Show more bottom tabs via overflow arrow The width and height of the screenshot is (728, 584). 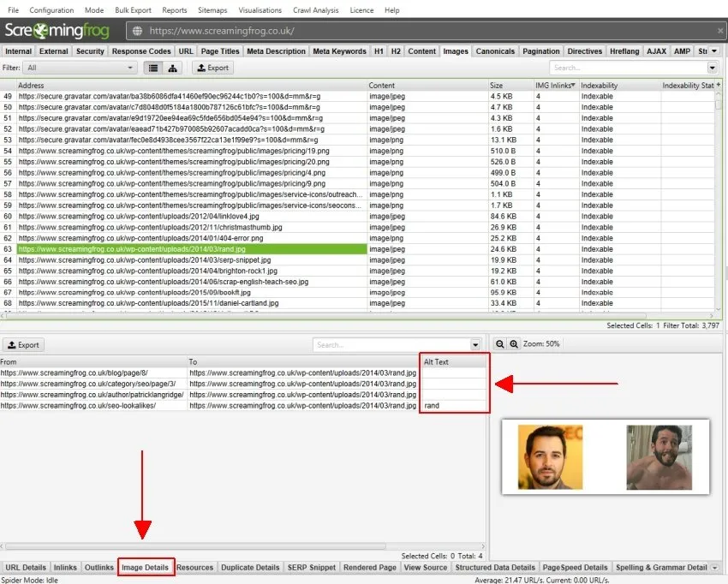click(714, 567)
